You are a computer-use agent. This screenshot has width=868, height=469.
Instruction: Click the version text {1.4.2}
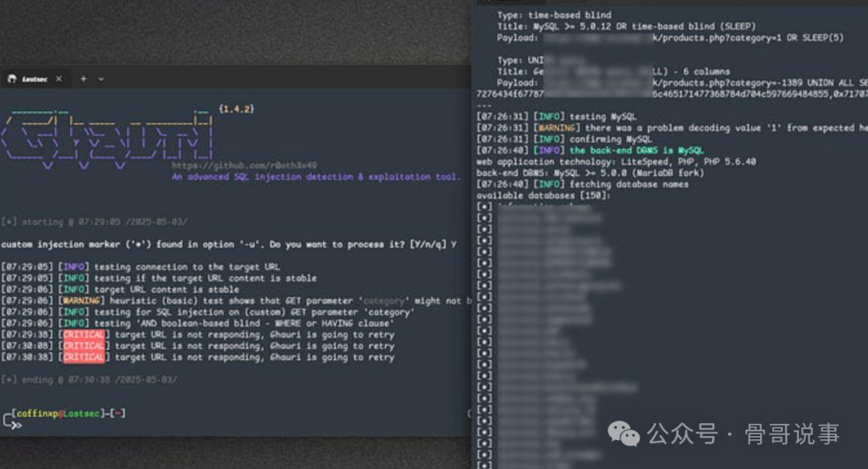[236, 109]
